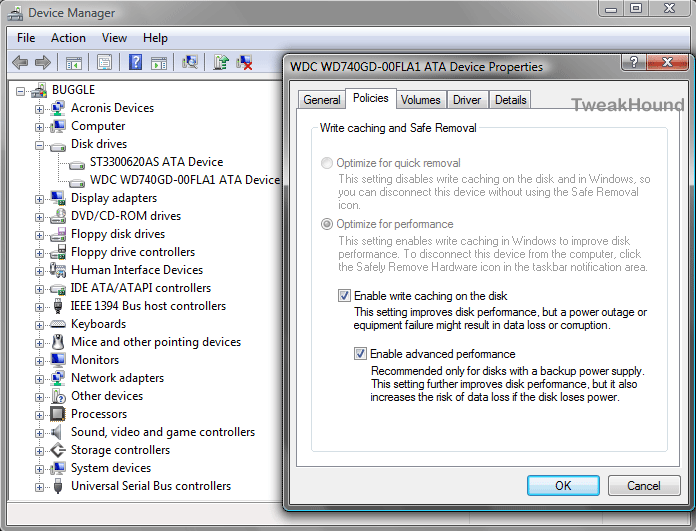
Task: Click the Network adapters category icon
Action: 58,378
